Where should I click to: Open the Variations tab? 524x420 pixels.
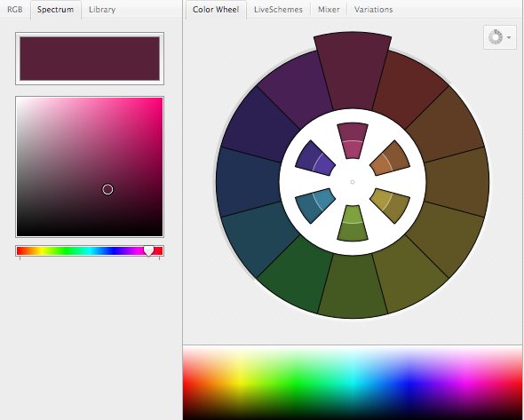tap(374, 10)
